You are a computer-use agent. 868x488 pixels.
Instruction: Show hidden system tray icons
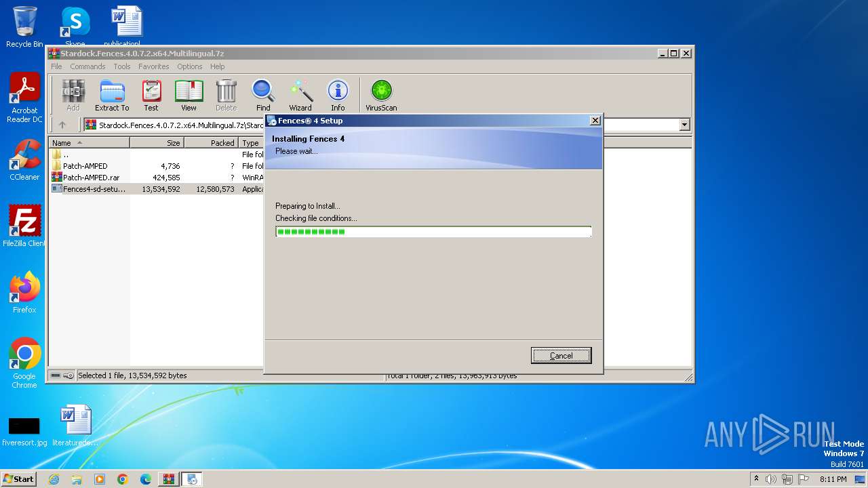[756, 479]
